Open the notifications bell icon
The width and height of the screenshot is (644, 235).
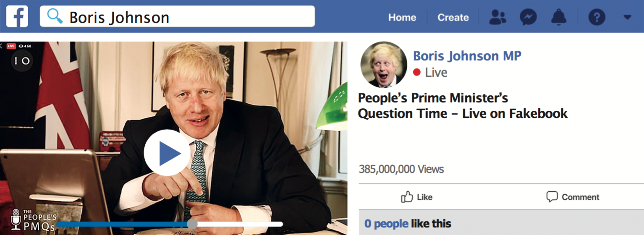click(559, 17)
